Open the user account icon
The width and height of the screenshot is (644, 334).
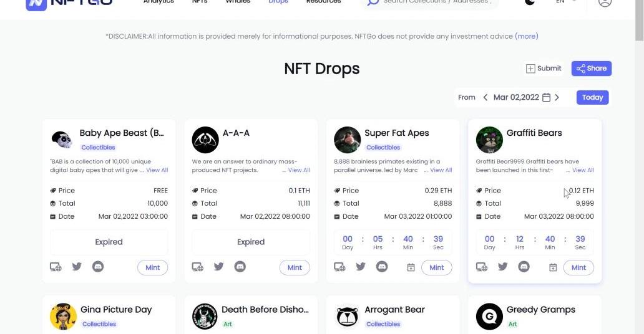coord(605,2)
